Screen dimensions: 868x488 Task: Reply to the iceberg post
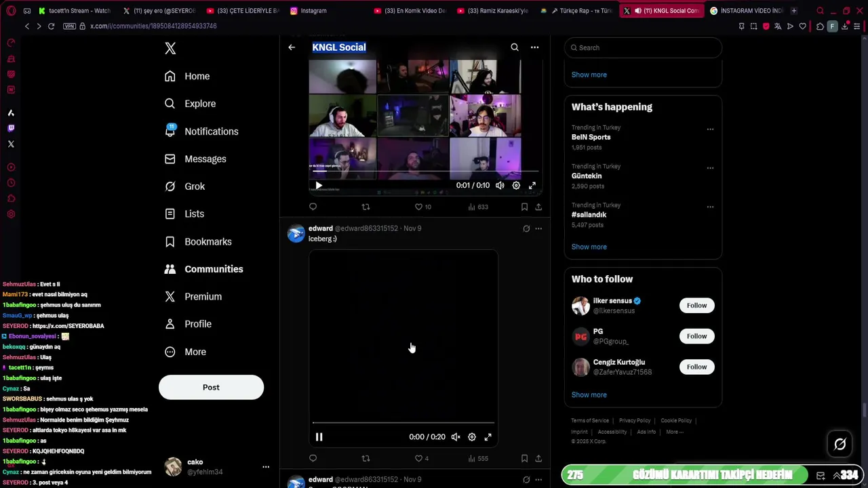[313, 459]
